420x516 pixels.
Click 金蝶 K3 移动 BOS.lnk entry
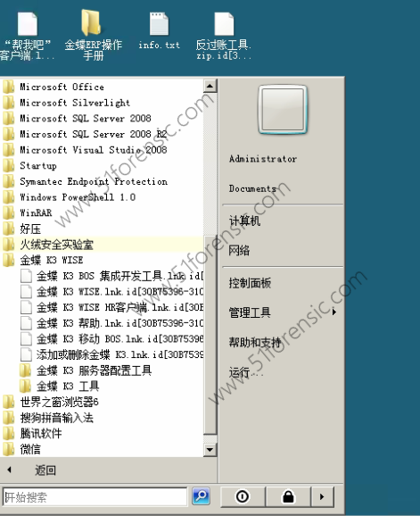coord(111,339)
